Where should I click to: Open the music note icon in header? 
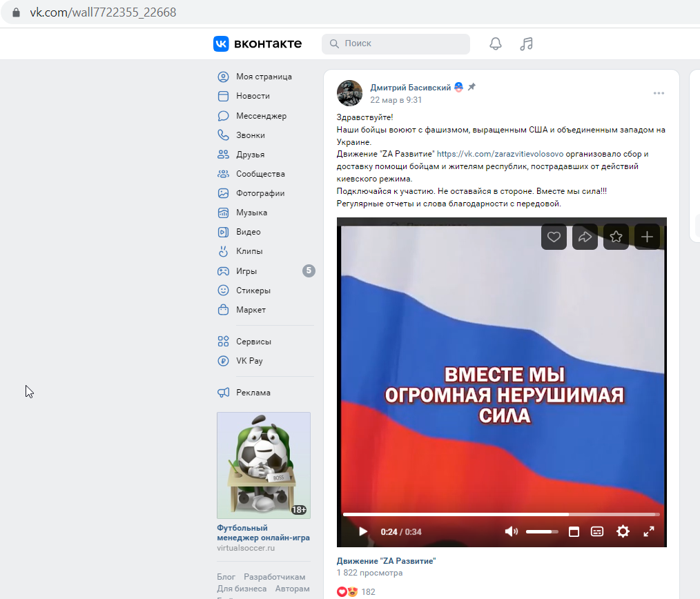click(x=526, y=43)
